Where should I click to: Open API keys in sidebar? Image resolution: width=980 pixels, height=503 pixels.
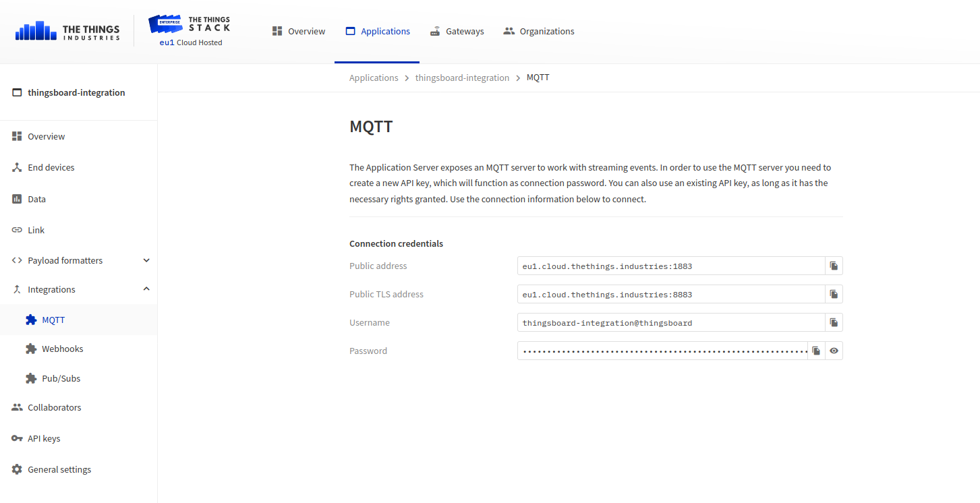coord(44,438)
